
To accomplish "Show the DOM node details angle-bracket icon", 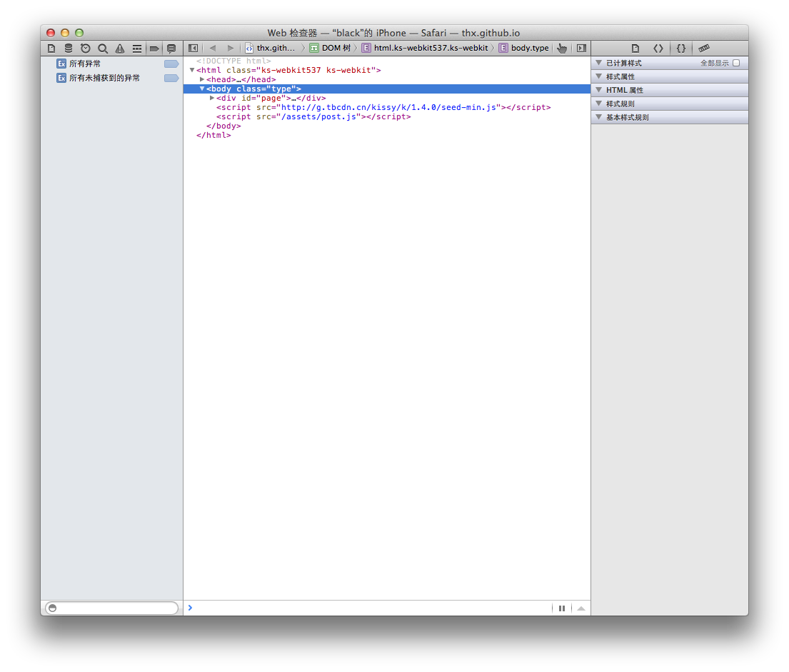I will [658, 49].
